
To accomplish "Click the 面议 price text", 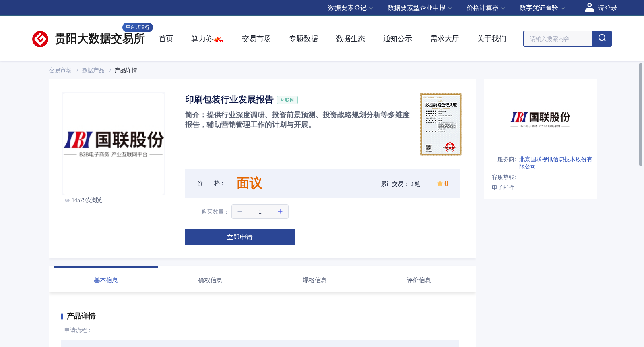I will tap(249, 183).
